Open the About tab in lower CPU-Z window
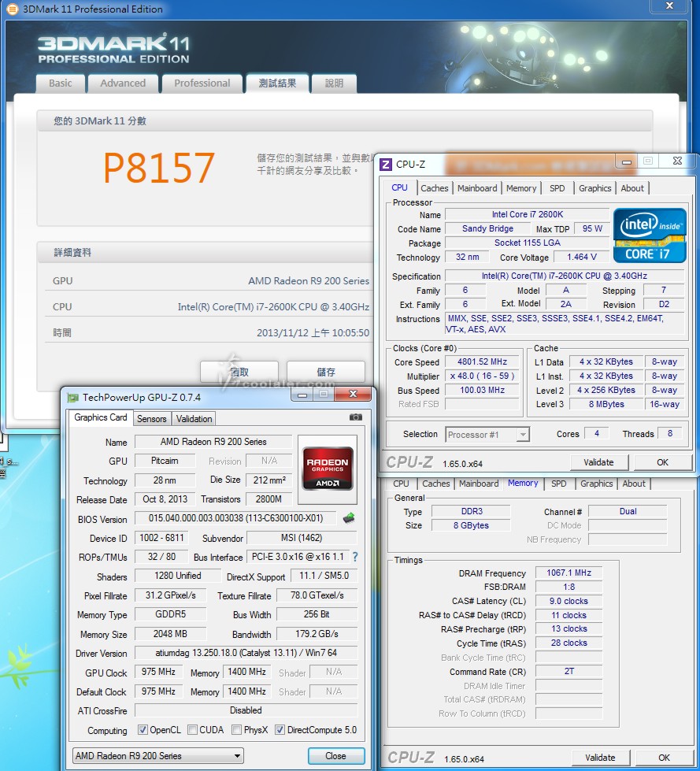Screen dimensions: 700x771 (x=634, y=484)
